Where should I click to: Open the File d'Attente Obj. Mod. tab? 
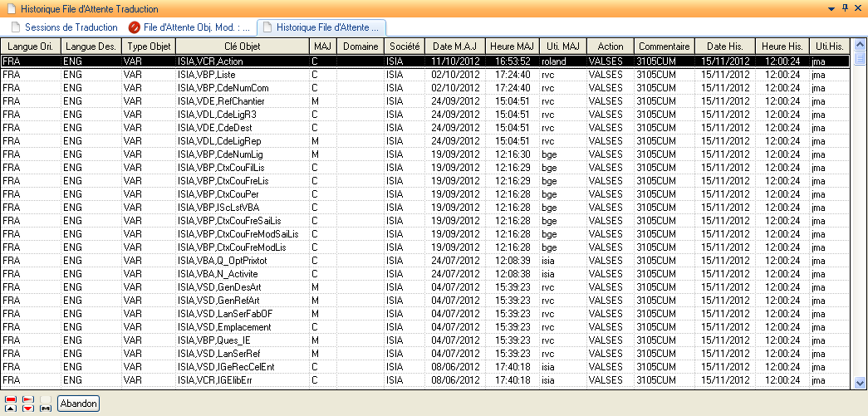tap(195, 27)
